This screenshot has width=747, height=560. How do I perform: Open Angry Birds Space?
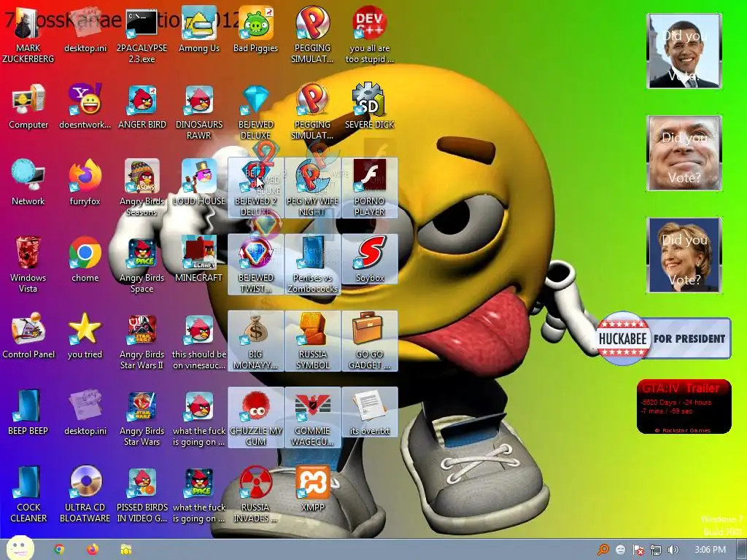[142, 265]
